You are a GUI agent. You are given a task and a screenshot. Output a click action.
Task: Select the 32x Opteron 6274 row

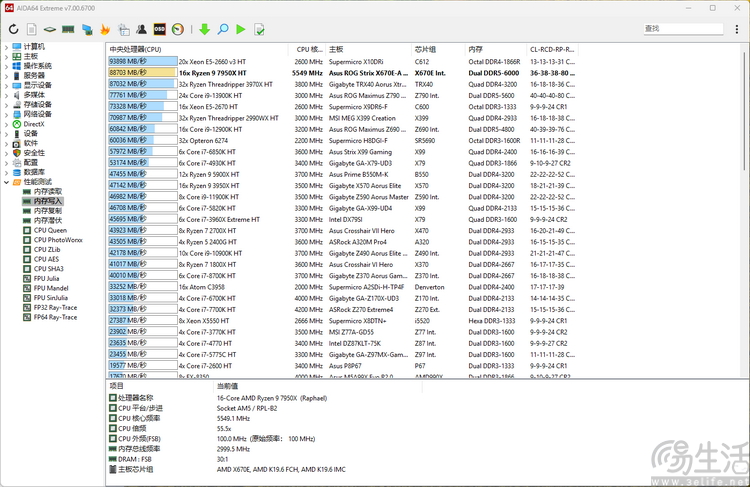pyautogui.click(x=342, y=141)
